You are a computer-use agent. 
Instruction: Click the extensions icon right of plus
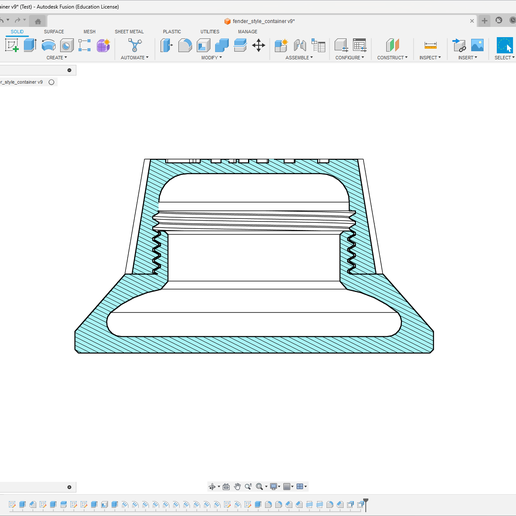[499, 21]
